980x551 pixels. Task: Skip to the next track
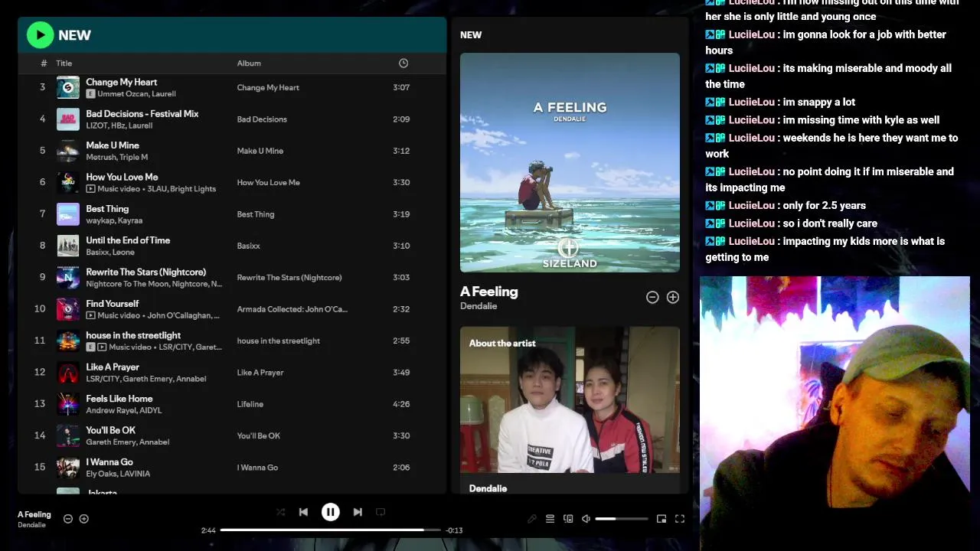(358, 512)
